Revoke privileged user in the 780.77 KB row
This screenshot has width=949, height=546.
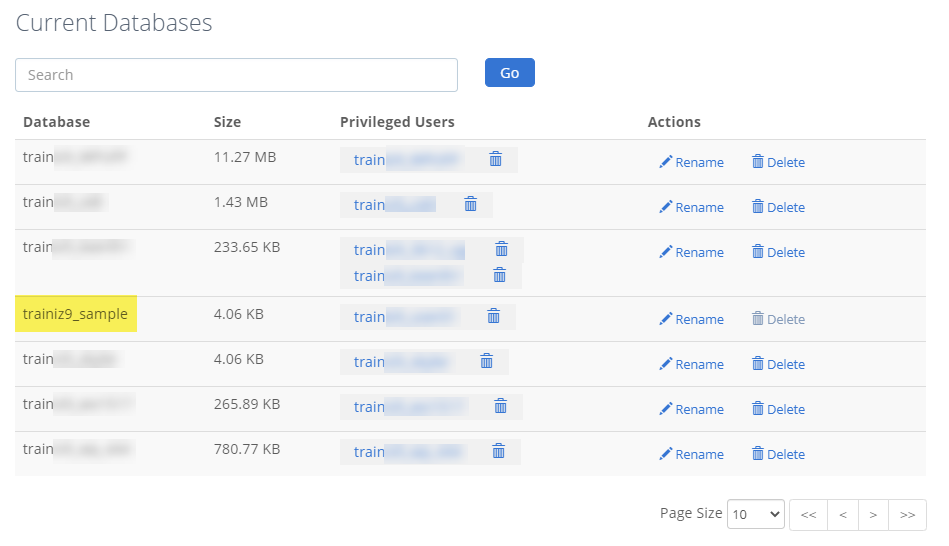pyautogui.click(x=498, y=451)
